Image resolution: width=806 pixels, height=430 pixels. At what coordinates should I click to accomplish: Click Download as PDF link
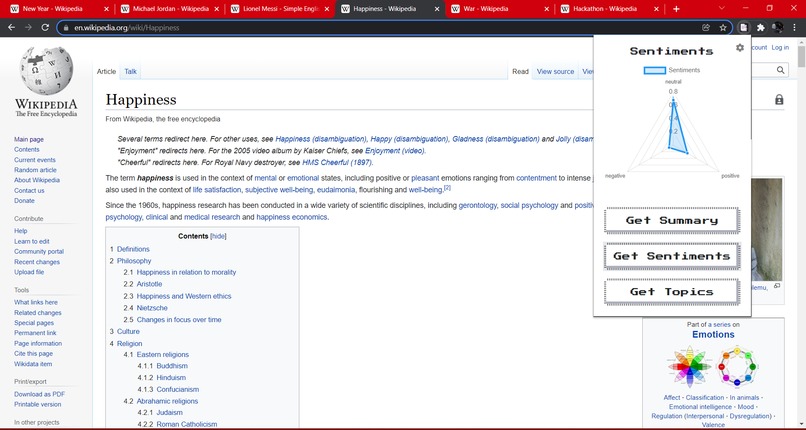pos(40,394)
